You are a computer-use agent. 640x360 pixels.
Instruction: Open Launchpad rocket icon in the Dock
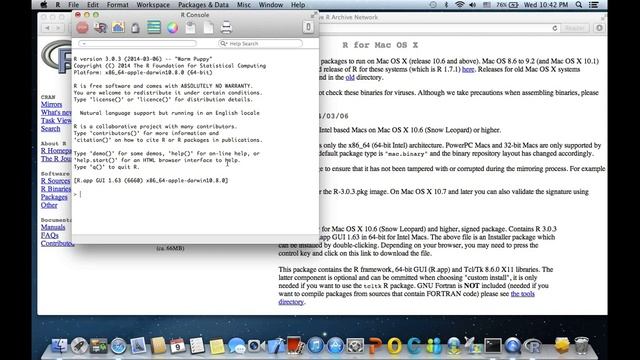click(79, 345)
